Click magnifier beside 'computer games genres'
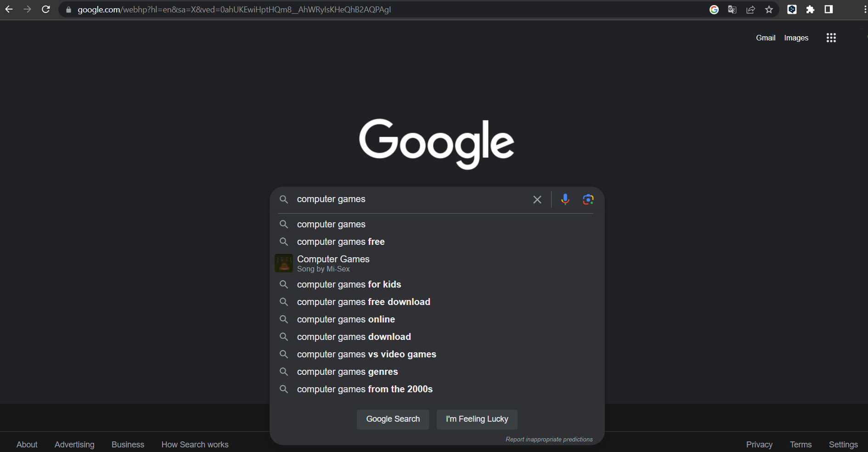The height and width of the screenshot is (452, 868). [x=284, y=372]
